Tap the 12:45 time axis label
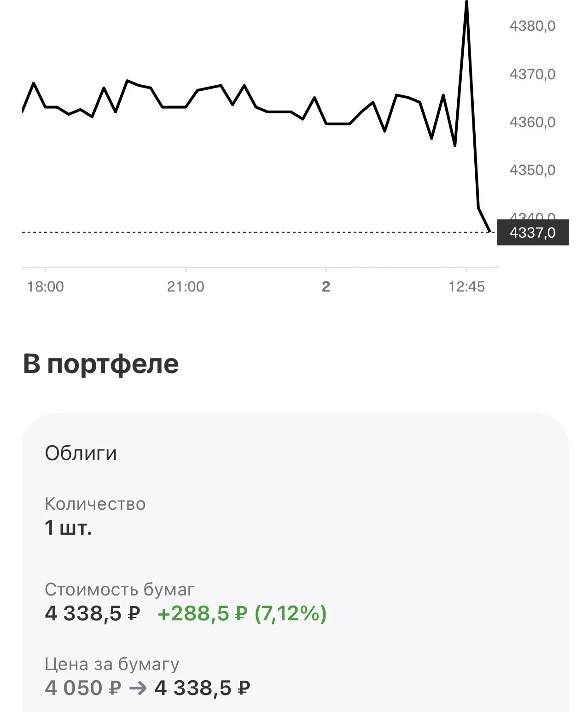 click(466, 286)
